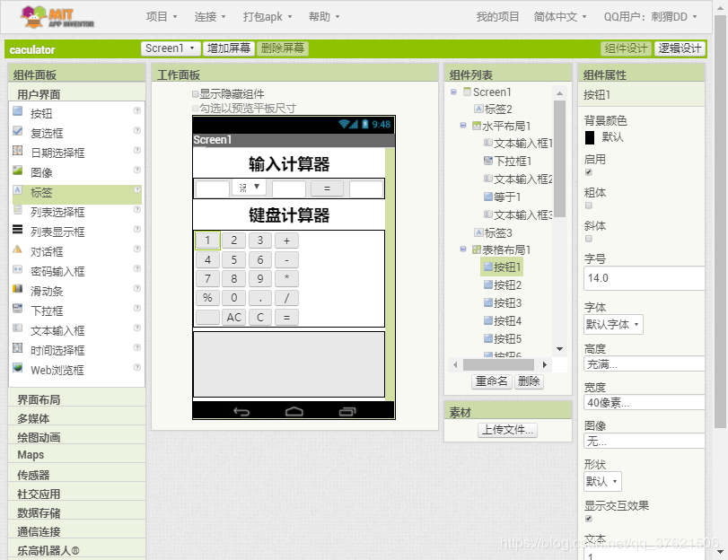Open the 字体 默认字体 dropdown
The width and height of the screenshot is (728, 560).
pyautogui.click(x=613, y=324)
